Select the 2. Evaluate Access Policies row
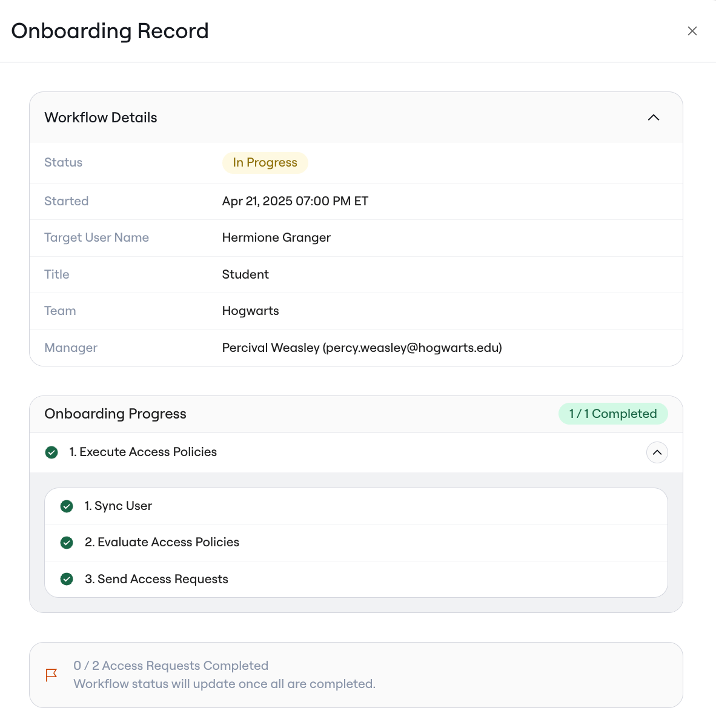716x728 pixels. click(356, 543)
